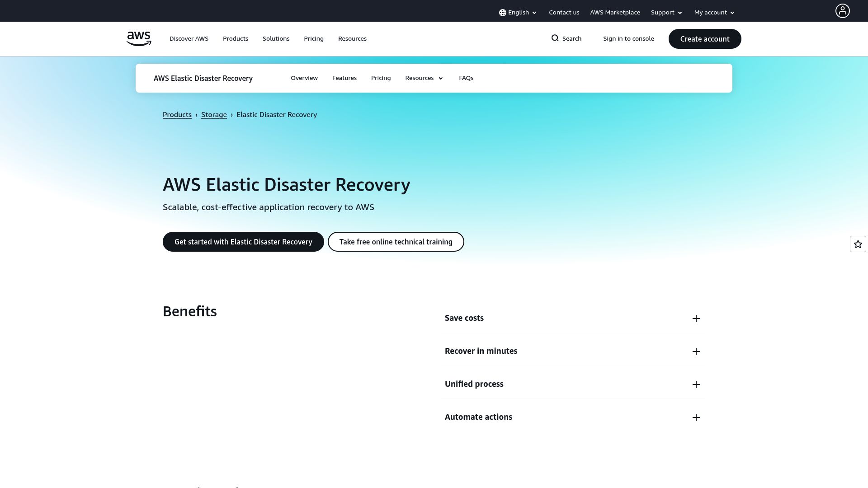Open the My account dropdown
The height and width of the screenshot is (488, 868).
[x=713, y=12]
